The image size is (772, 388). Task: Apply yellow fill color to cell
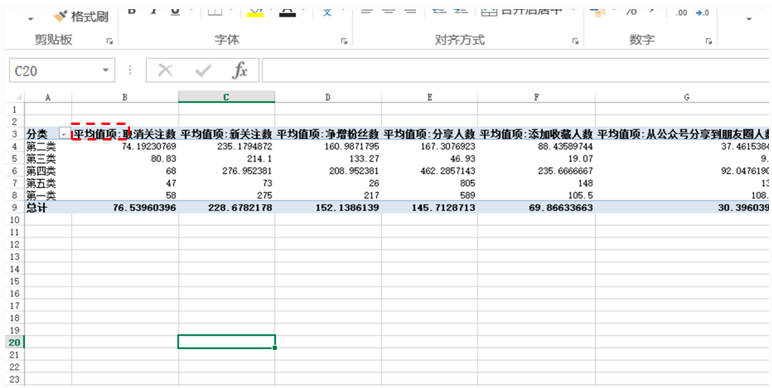point(255,12)
